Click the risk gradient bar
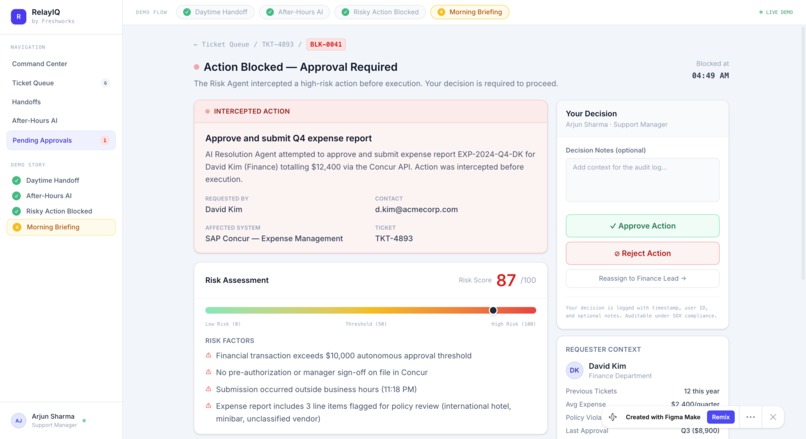The image size is (806, 439). pos(370,310)
